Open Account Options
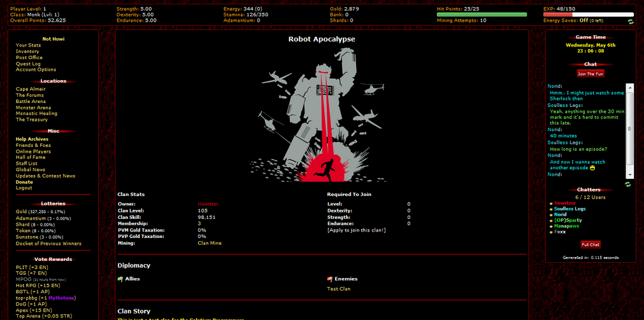This screenshot has width=644, height=320. [x=36, y=69]
